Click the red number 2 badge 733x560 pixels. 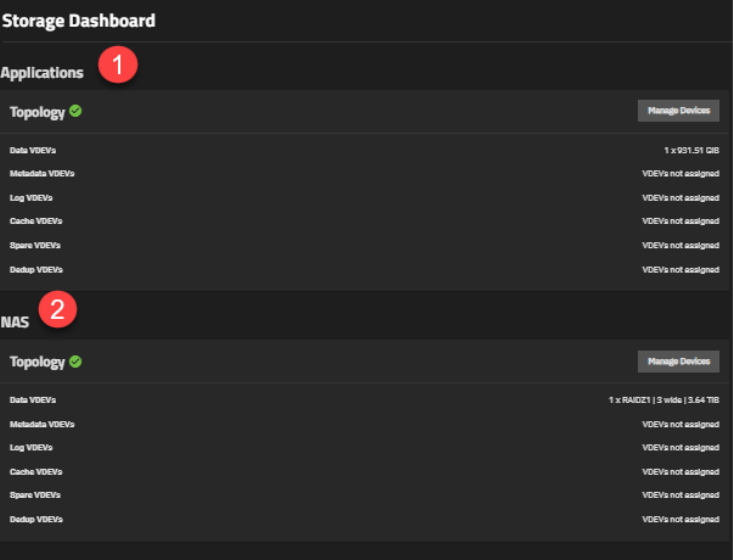click(x=58, y=308)
